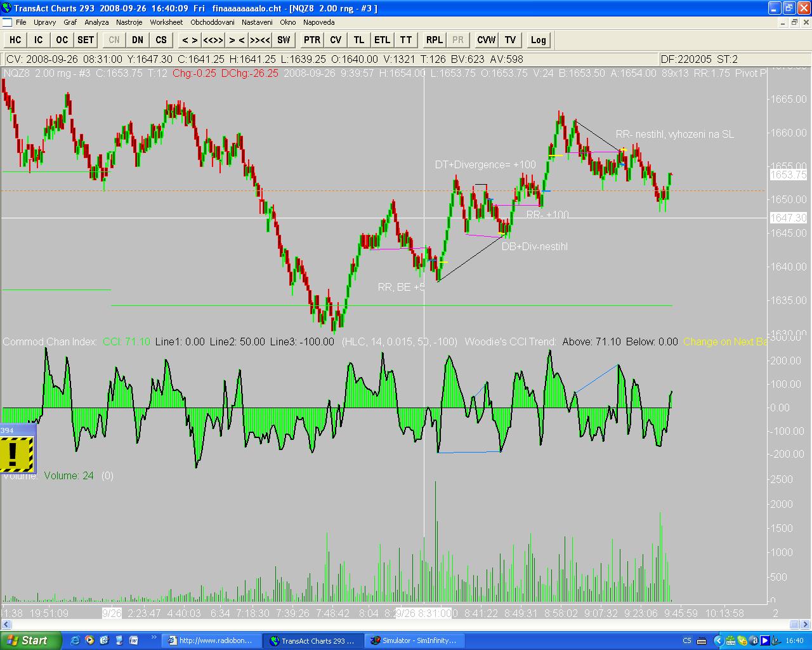The image size is (812, 650).
Task: Click the DN toolbar button
Action: [138, 40]
